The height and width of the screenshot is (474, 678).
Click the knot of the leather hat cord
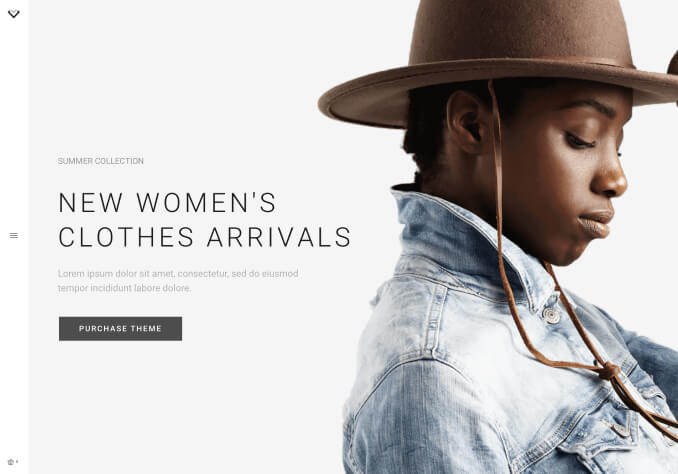point(609,371)
